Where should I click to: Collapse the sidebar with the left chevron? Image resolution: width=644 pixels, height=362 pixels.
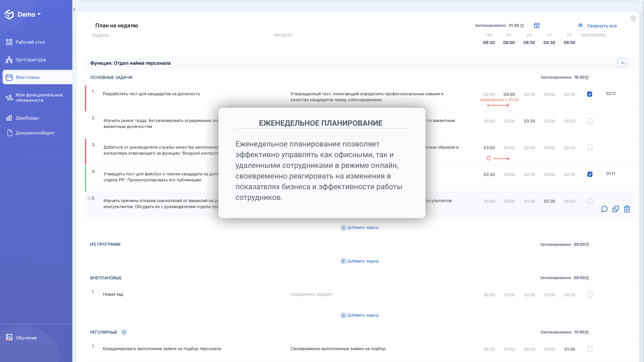[74, 9]
